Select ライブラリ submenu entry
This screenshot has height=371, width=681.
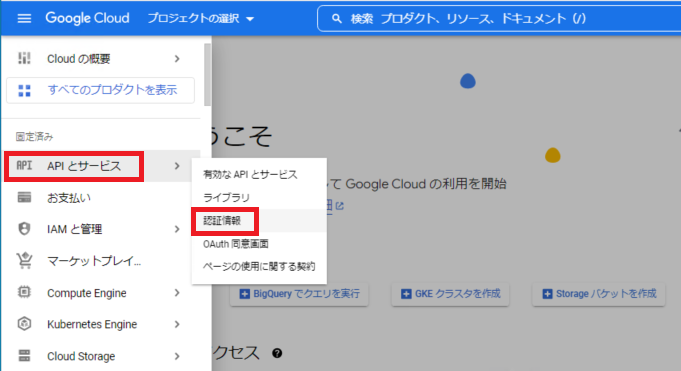pos(259,198)
